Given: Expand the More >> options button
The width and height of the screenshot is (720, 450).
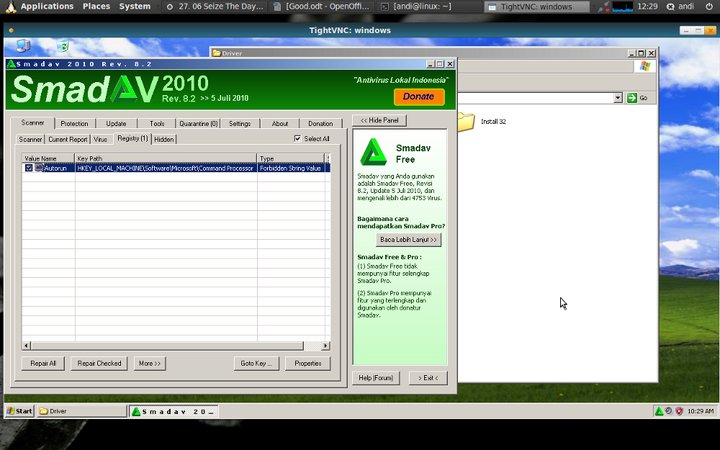Looking at the screenshot, I should tap(148, 363).
